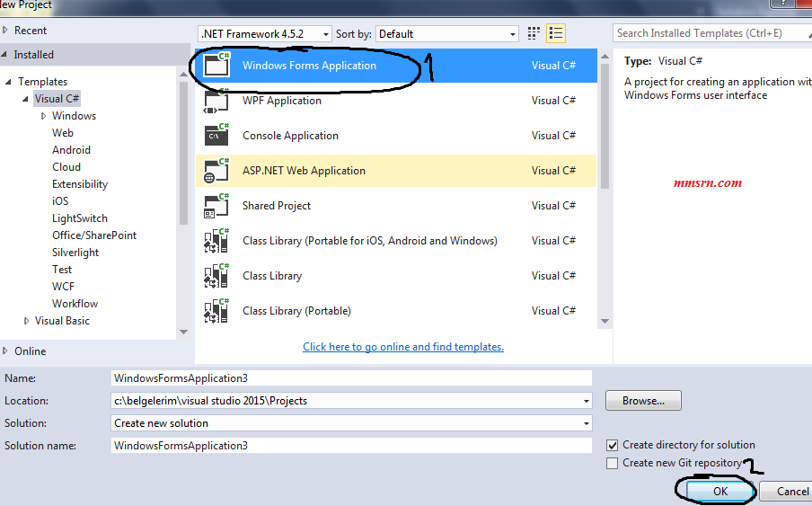Select the Visual C# tree item
812x506 pixels.
tap(57, 99)
